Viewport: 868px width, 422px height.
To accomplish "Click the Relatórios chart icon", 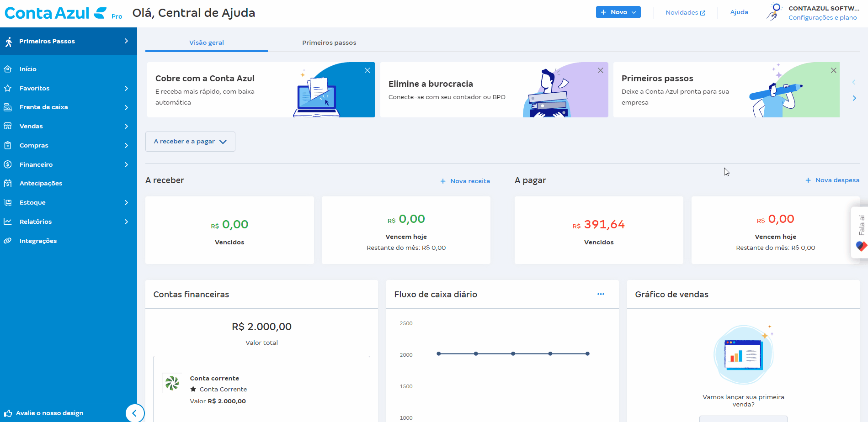I will [8, 222].
